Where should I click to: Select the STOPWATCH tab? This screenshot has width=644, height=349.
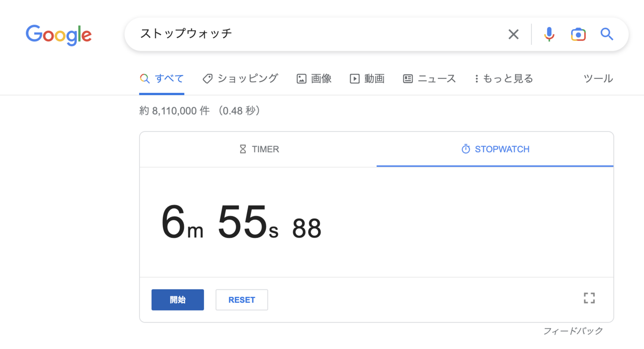[495, 149]
